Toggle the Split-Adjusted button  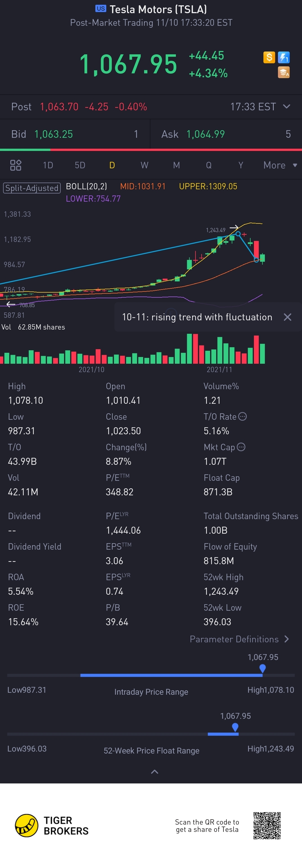click(32, 188)
